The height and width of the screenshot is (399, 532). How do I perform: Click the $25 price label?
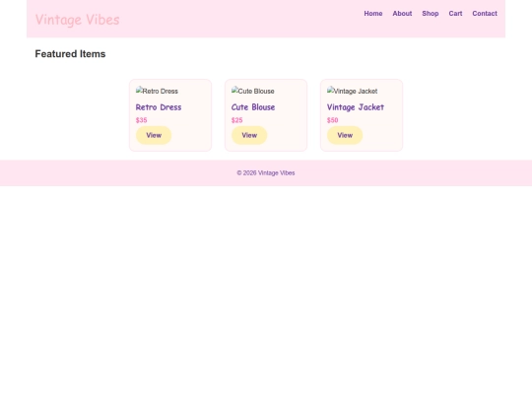pyautogui.click(x=236, y=120)
